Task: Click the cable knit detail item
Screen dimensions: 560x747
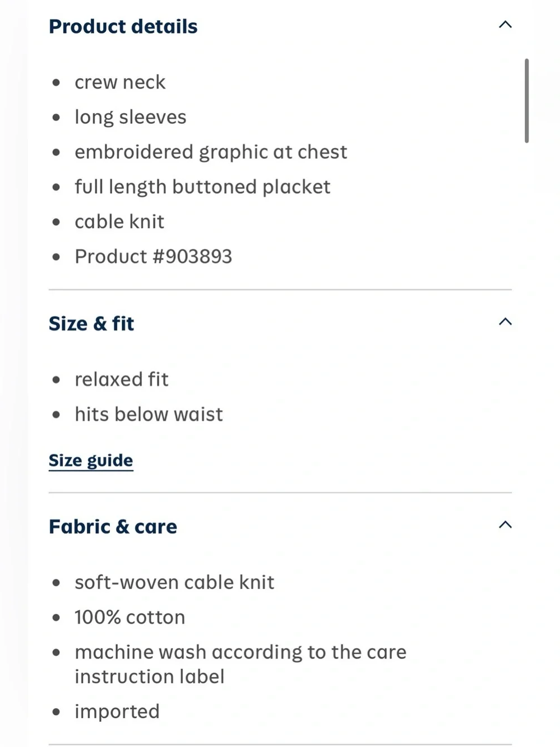Action: (119, 222)
